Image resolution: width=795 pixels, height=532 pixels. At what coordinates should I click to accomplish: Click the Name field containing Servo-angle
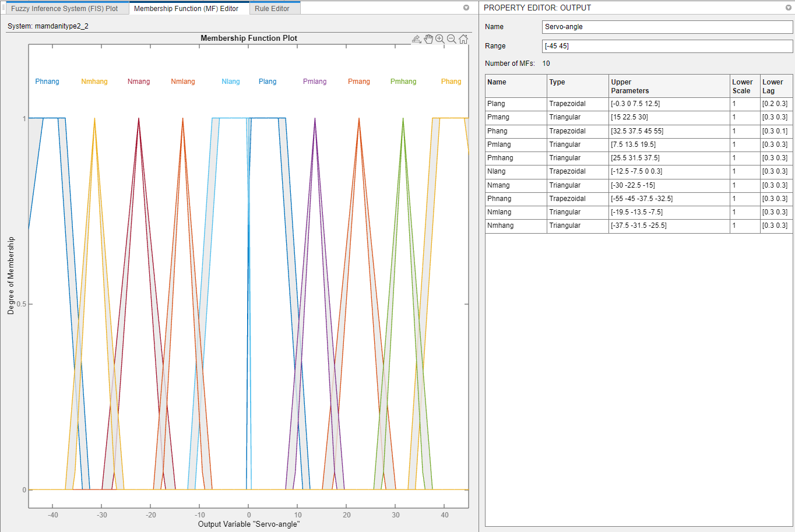pos(667,27)
